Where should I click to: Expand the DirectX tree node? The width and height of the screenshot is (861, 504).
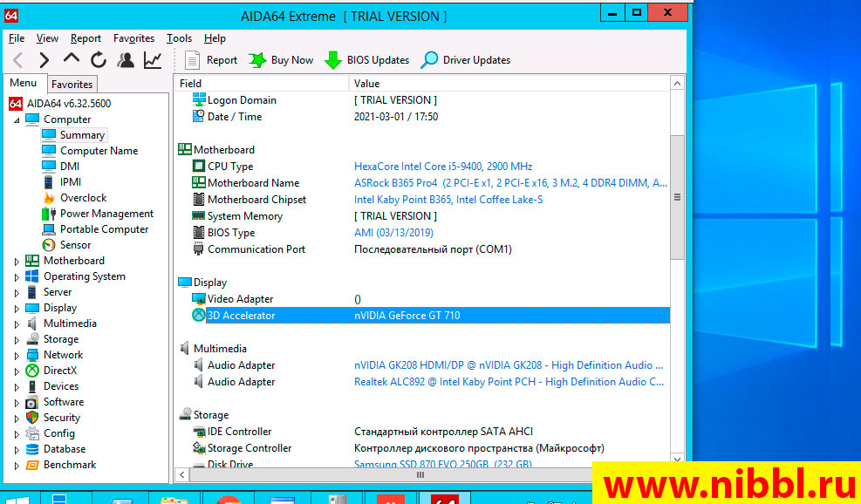17,371
